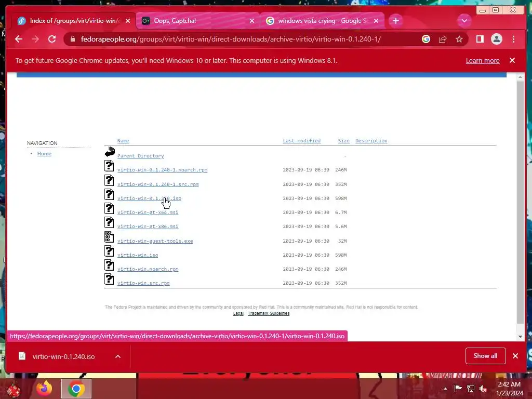This screenshot has width=532, height=399.
Task: Download virtio-win.src.rpm
Action: 143,283
